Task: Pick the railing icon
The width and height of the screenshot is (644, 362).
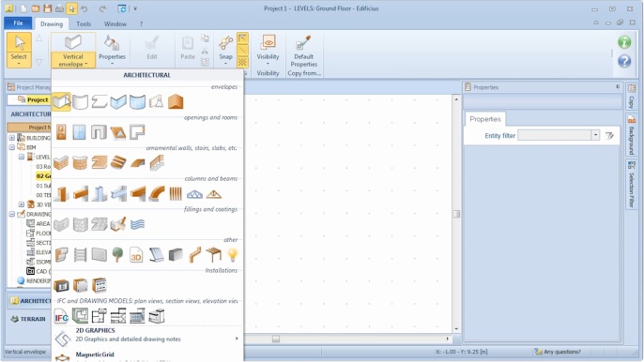Action: coord(157,163)
